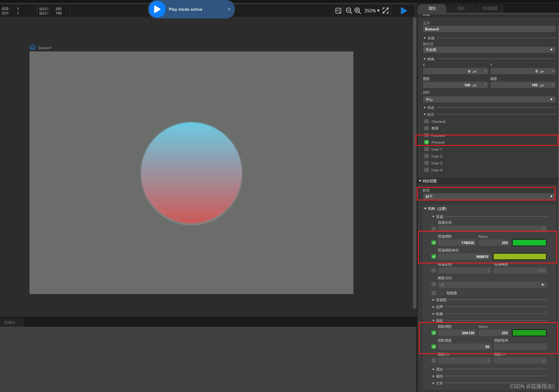The image size is (559, 392).
Task: Click the Button2 name input field
Action: pos(489,29)
